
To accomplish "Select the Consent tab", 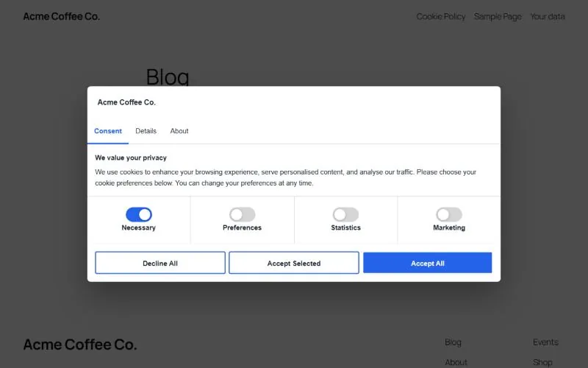I will (108, 131).
